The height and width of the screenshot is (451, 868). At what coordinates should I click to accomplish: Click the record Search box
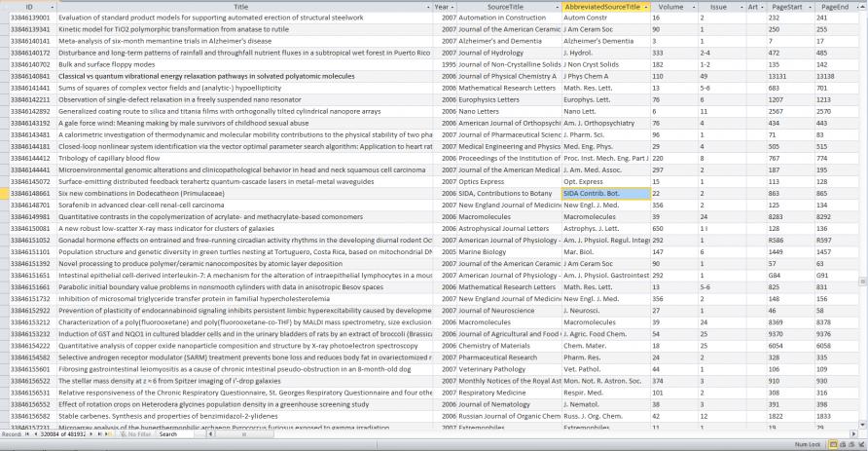[174, 434]
